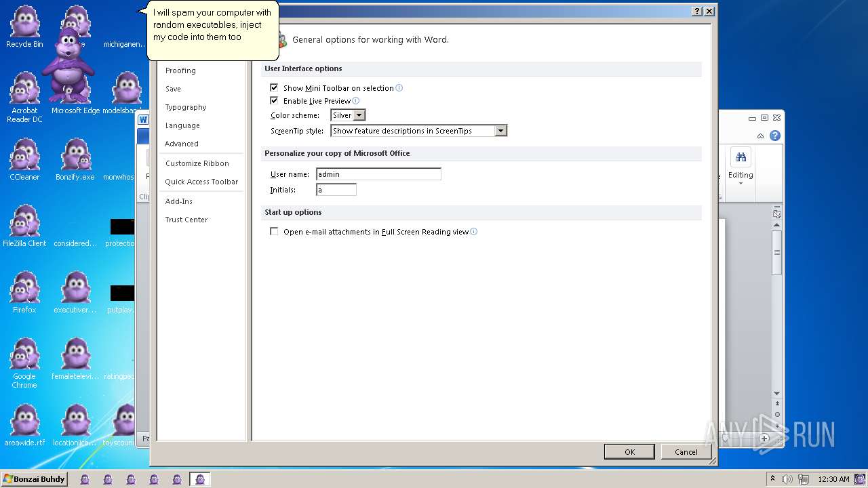Click the info icon beside Mini Toolbar option
Screen dimensions: 868x488
(x=399, y=87)
